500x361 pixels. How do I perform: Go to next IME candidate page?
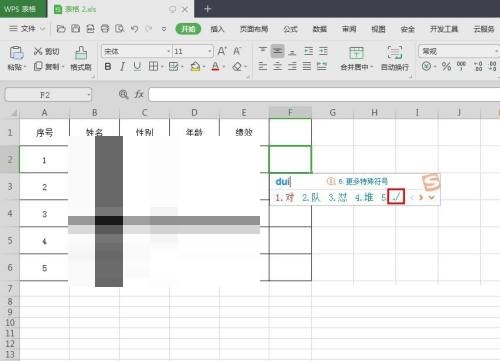(x=421, y=197)
